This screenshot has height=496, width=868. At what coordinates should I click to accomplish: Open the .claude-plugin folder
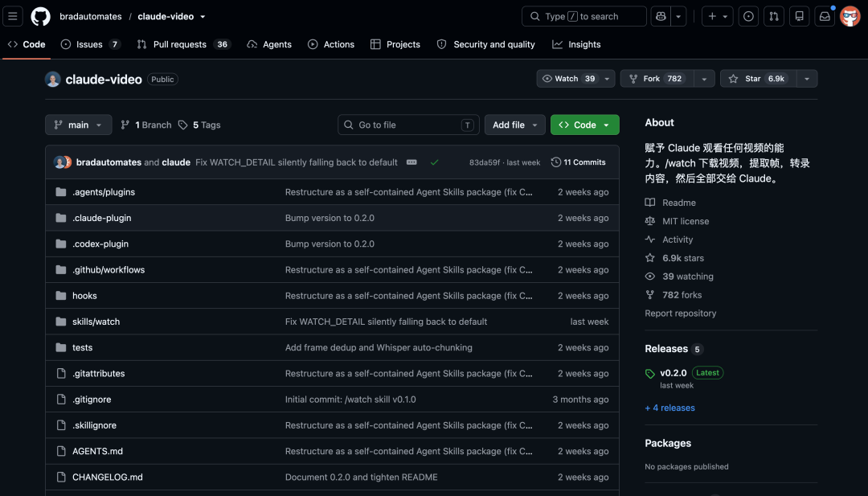click(102, 218)
